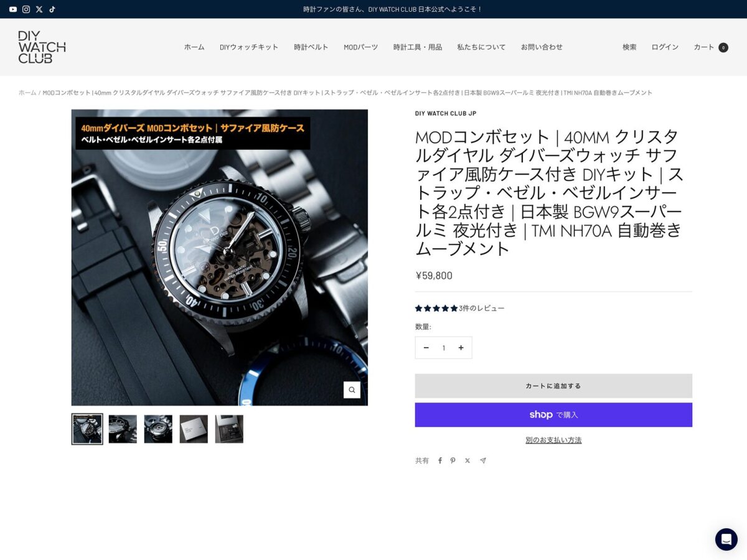Share product on Facebook
The image size is (747, 560).
tap(439, 460)
